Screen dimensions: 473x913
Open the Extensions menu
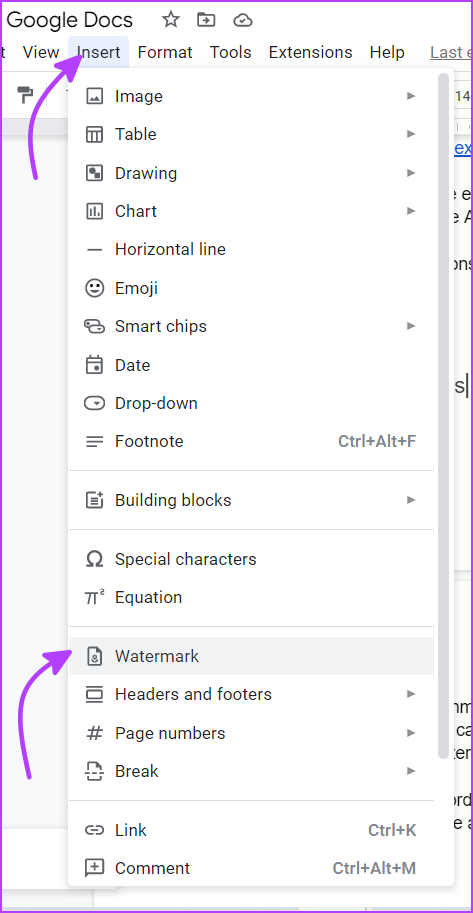(310, 52)
